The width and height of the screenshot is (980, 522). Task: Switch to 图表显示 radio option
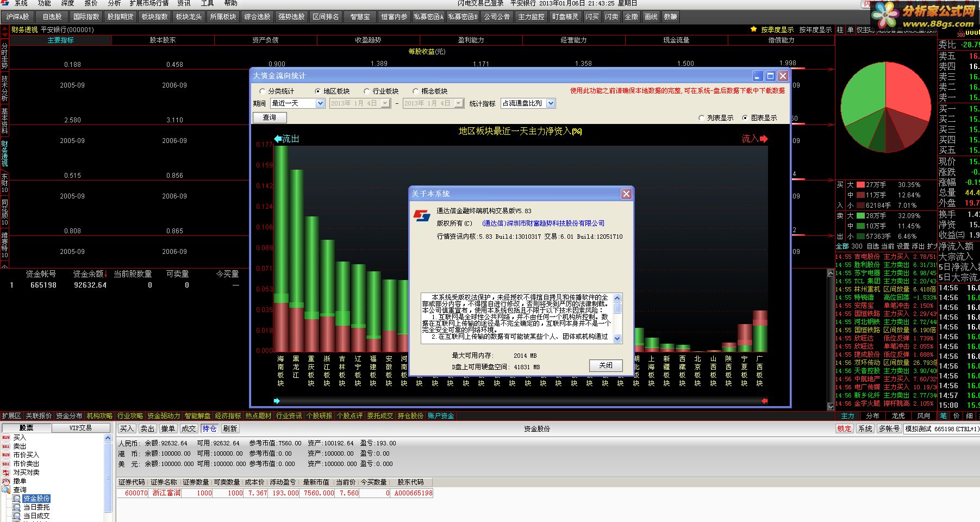(x=759, y=118)
